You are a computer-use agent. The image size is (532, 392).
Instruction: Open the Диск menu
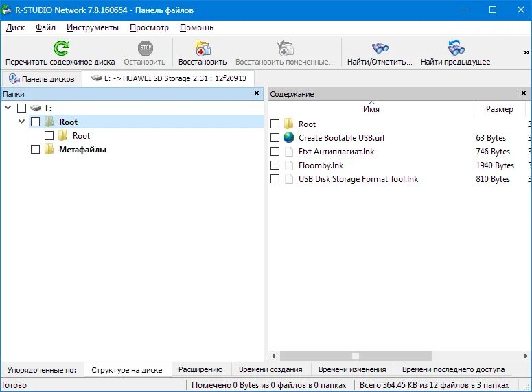[x=15, y=27]
